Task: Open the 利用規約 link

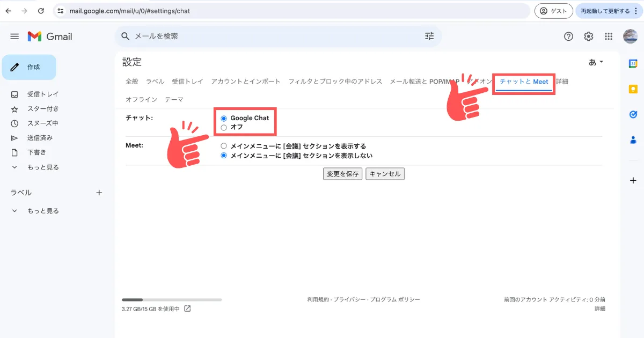Action: click(318, 300)
